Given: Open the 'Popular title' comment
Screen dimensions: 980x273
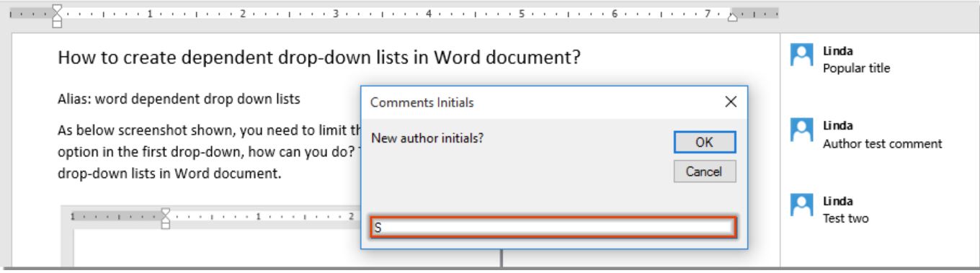Looking at the screenshot, I should 857,69.
